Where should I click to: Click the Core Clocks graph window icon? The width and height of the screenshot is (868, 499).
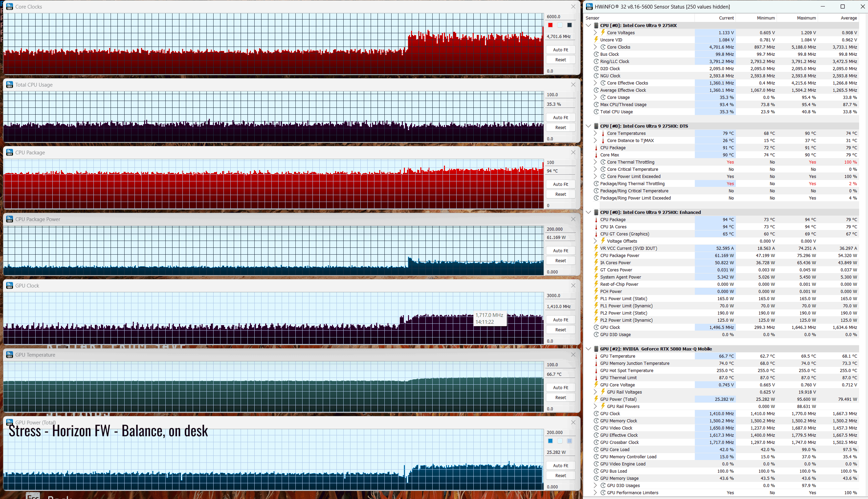tap(10, 7)
